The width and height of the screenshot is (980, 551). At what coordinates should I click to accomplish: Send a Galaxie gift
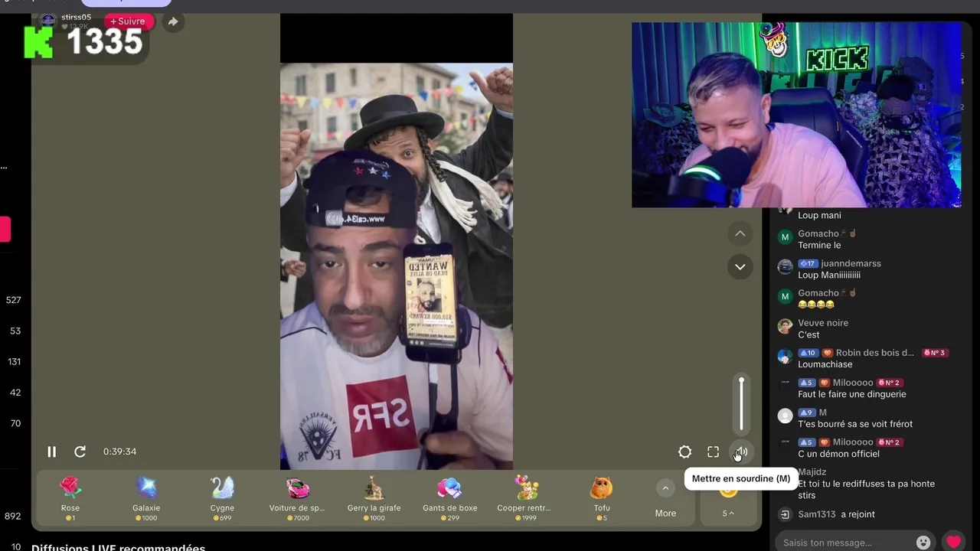(x=146, y=498)
